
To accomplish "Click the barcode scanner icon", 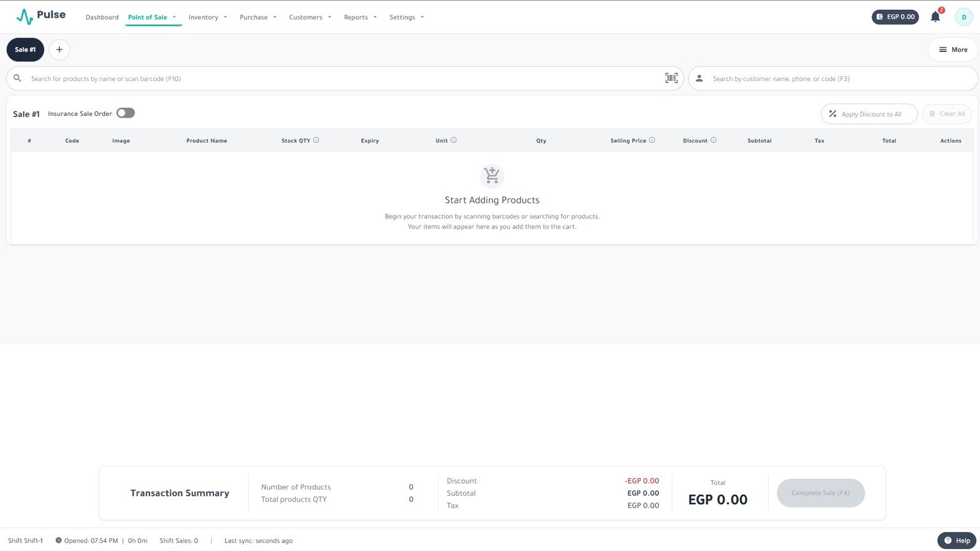I will click(671, 78).
